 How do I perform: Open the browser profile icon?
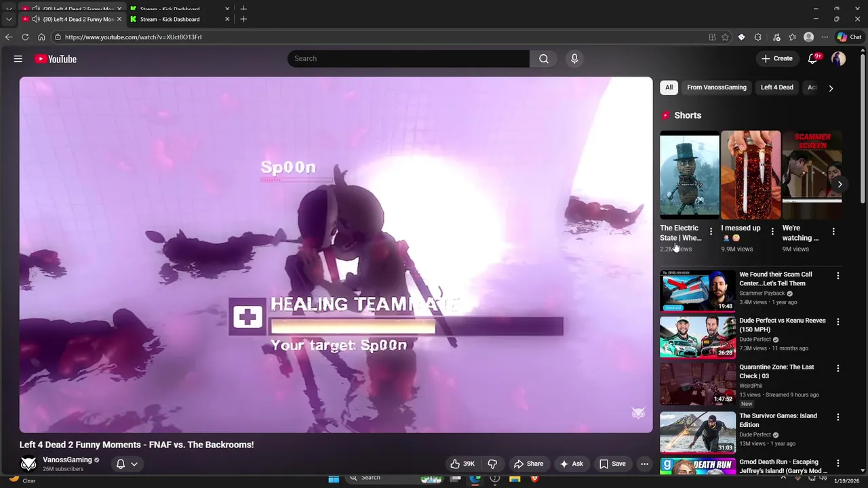[808, 37]
